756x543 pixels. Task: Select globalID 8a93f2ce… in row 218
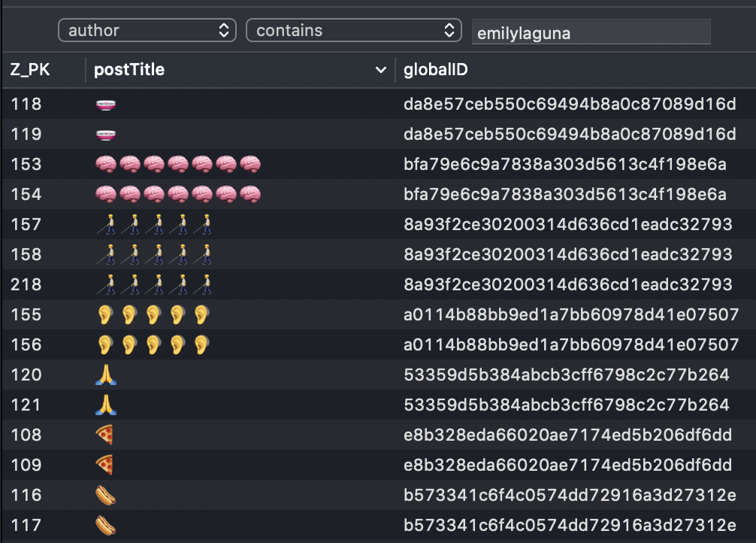tap(568, 284)
